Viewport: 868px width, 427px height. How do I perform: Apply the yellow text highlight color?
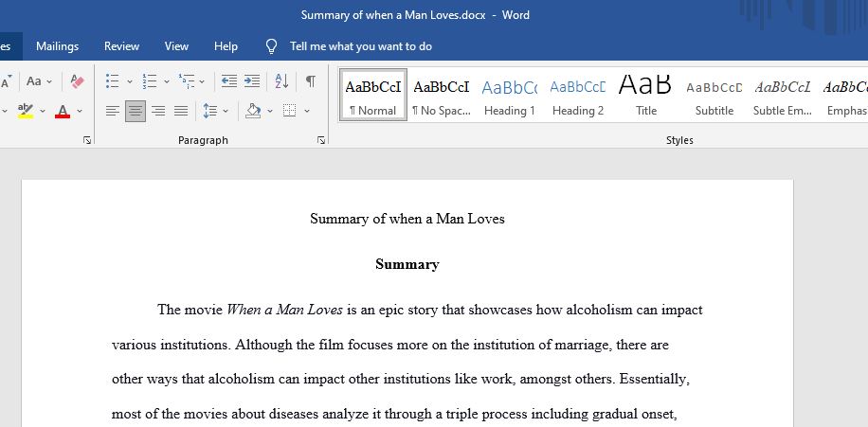click(x=26, y=111)
